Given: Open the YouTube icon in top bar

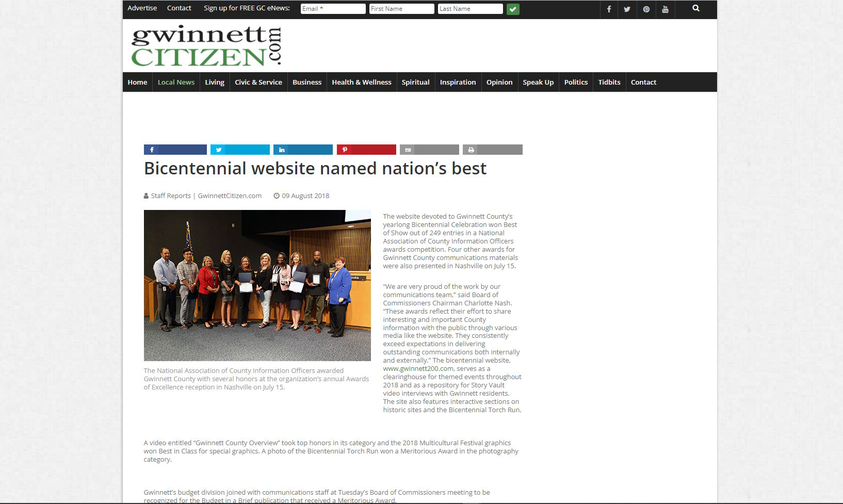Looking at the screenshot, I should tap(665, 9).
